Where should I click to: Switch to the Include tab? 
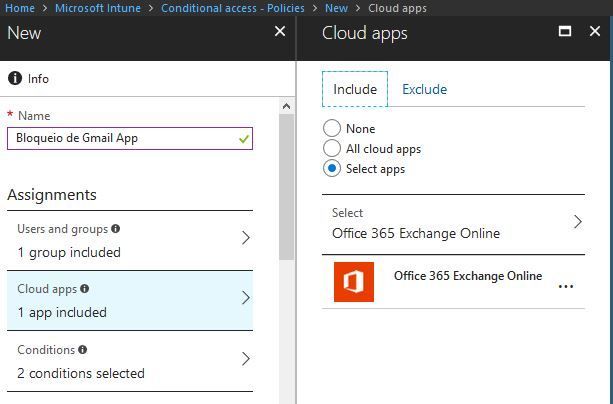355,89
